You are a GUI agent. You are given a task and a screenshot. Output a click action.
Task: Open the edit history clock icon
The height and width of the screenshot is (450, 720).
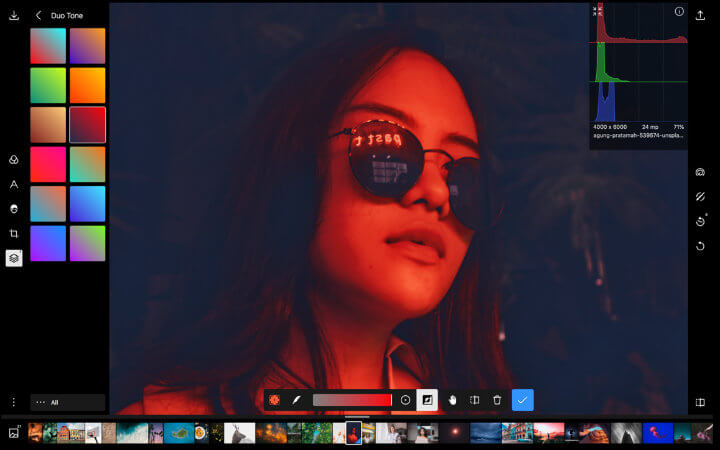pos(700,221)
